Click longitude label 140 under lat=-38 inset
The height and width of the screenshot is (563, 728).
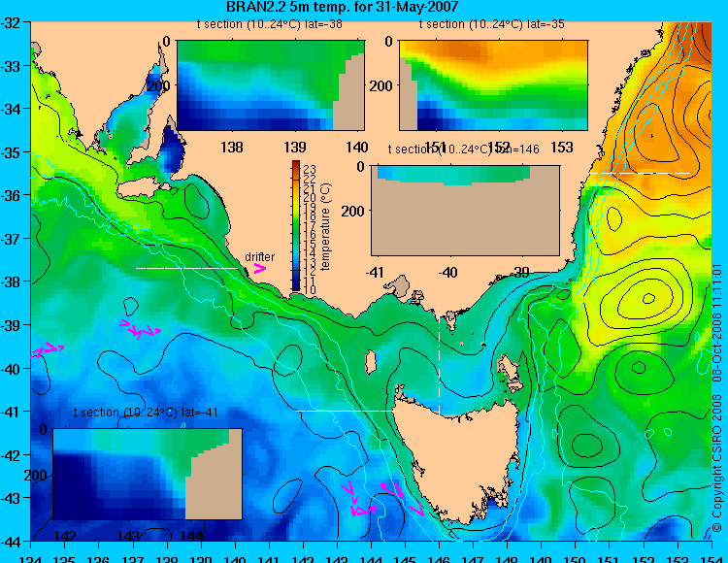(x=356, y=148)
